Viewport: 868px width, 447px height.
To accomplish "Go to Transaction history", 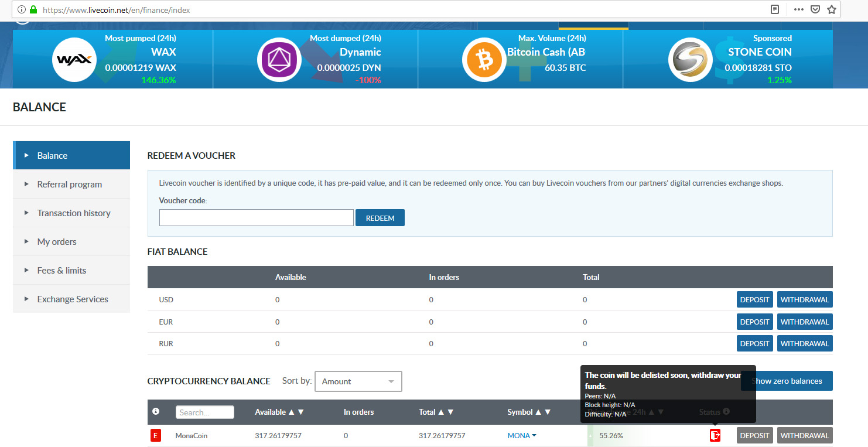I will [x=71, y=213].
